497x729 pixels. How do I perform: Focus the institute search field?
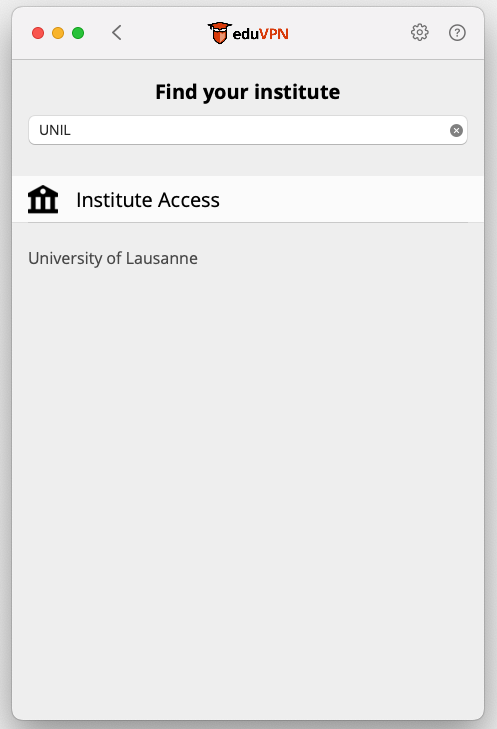tap(248, 130)
